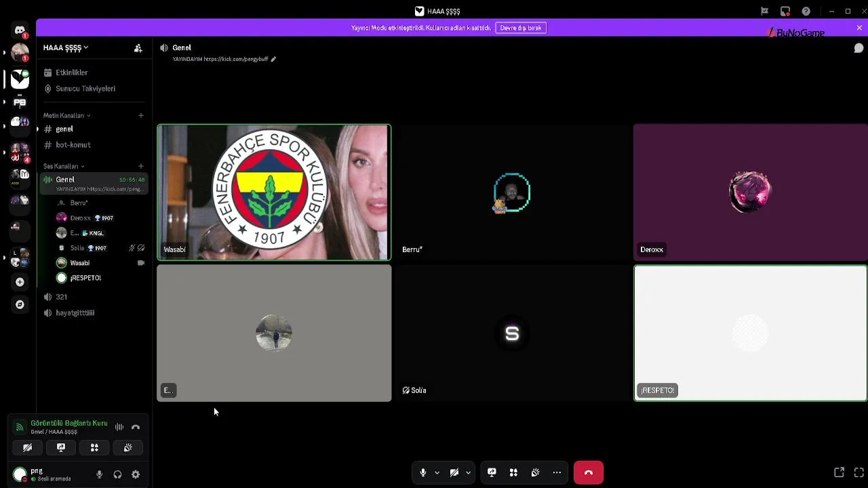This screenshot has width=868, height=488.
Task: Edit channel status pencil icon
Action: click(x=273, y=59)
